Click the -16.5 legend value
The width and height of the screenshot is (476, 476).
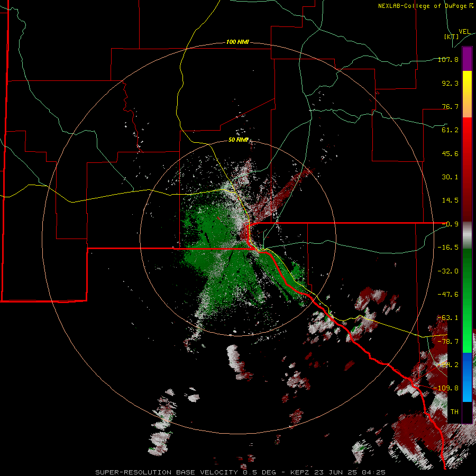[x=448, y=248]
